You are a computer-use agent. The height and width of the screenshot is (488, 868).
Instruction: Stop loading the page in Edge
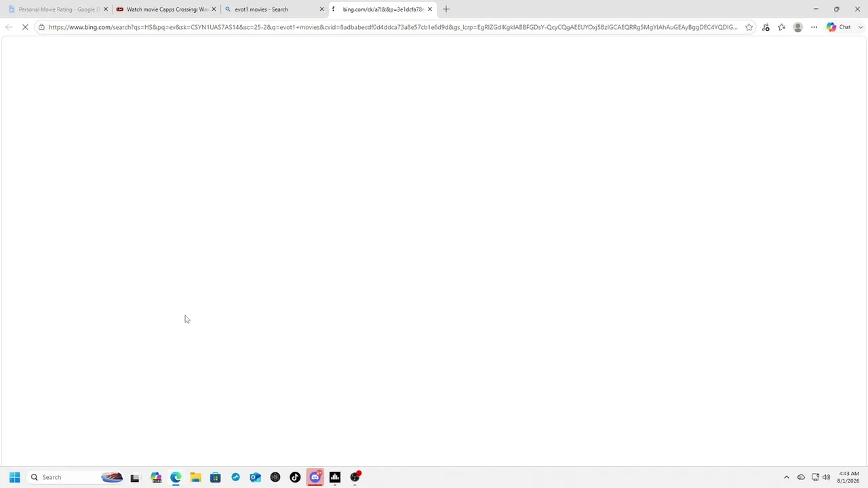(x=25, y=27)
